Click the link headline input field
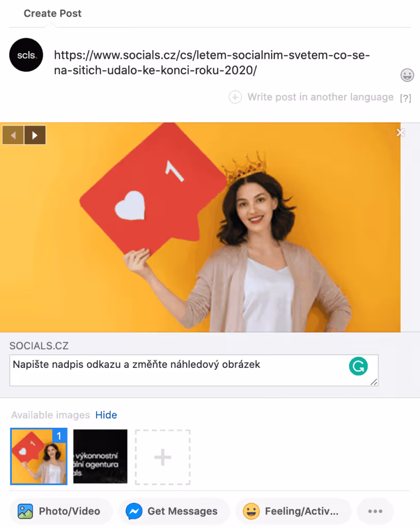420x529 pixels. coord(194,370)
